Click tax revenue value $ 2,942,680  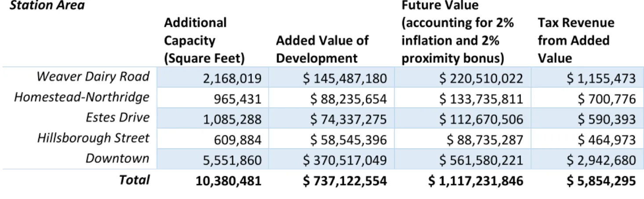(602, 160)
